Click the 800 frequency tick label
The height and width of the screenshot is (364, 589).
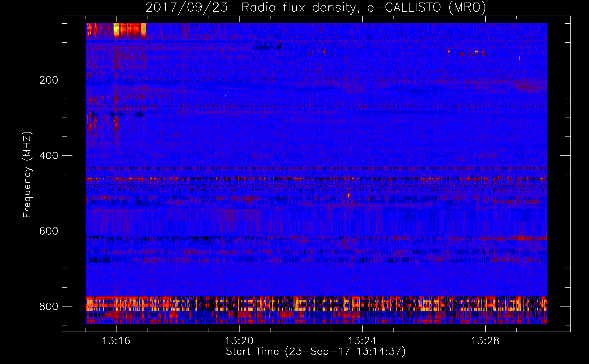(x=49, y=306)
